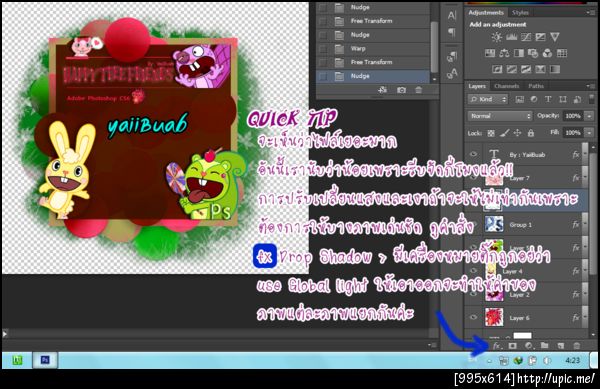Open the Paragraph panel icon
Viewport: 600px width, 389px height.
452,33
